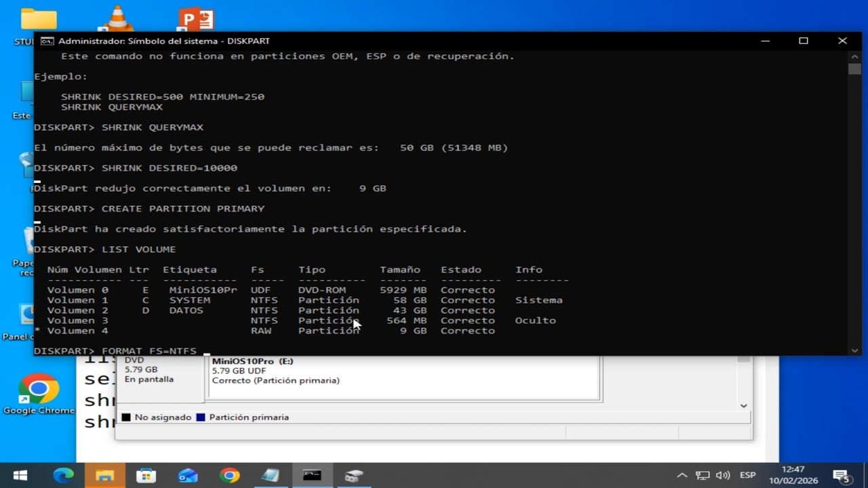Click the 'Tamaño' column header text
The height and width of the screenshot is (488, 868).
point(400,270)
